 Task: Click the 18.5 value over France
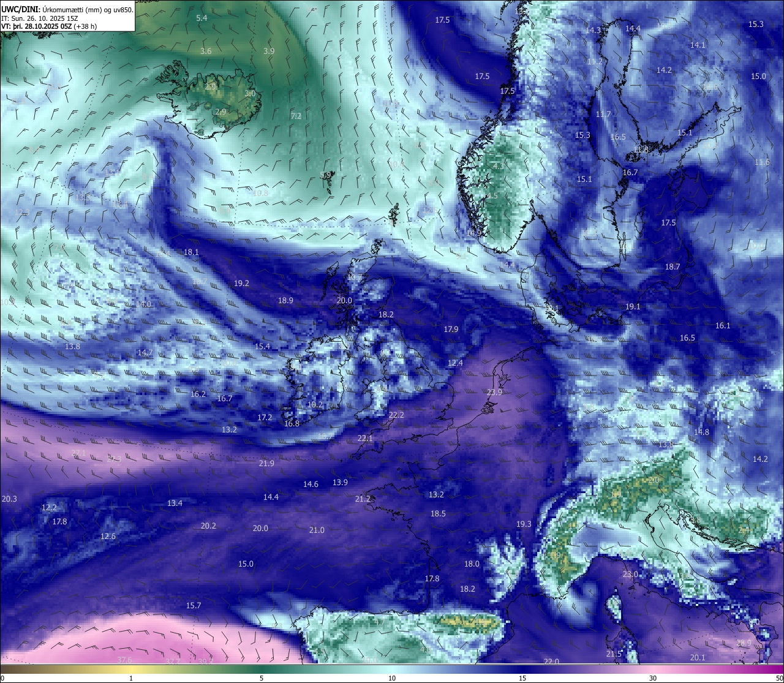point(438,514)
